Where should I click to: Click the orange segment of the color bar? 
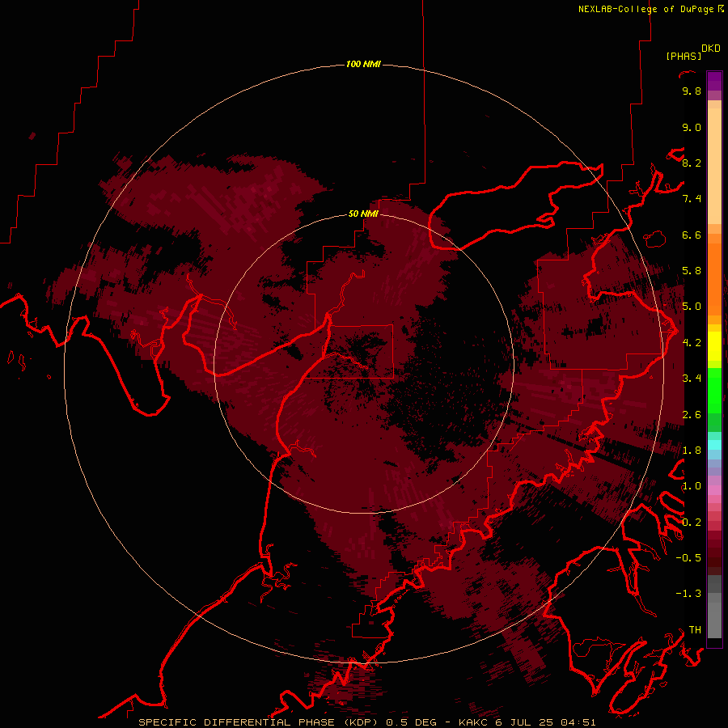(x=714, y=278)
